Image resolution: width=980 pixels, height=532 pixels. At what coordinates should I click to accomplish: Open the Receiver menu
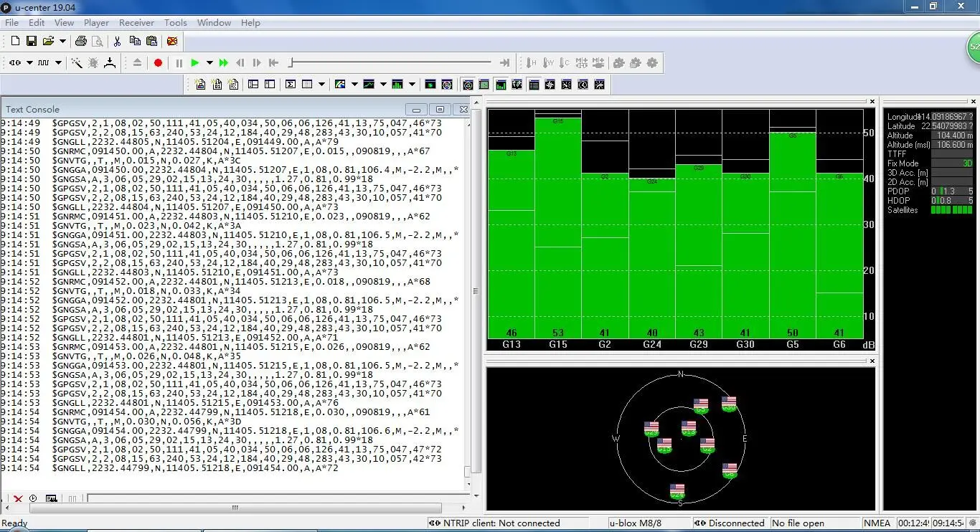point(136,22)
